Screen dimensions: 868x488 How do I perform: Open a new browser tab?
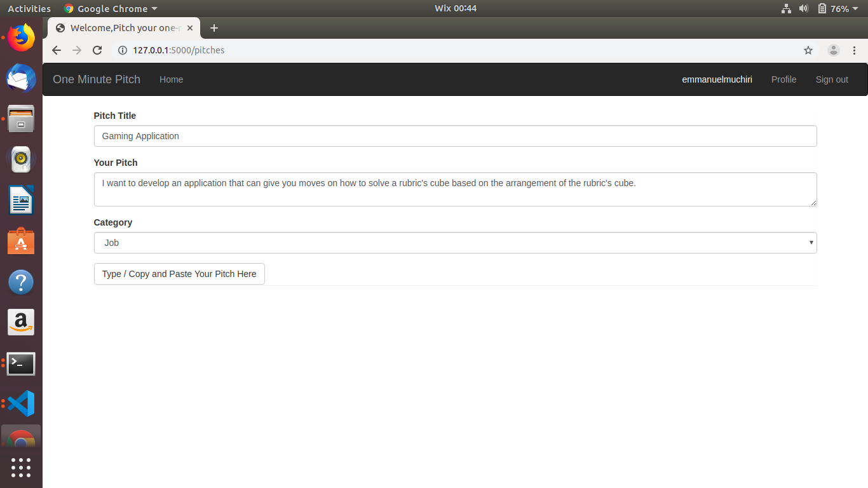(214, 28)
